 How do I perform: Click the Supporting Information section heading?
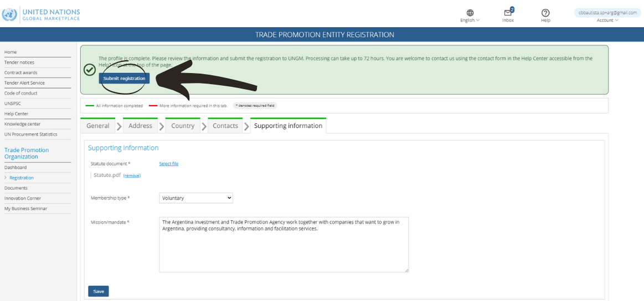click(123, 148)
